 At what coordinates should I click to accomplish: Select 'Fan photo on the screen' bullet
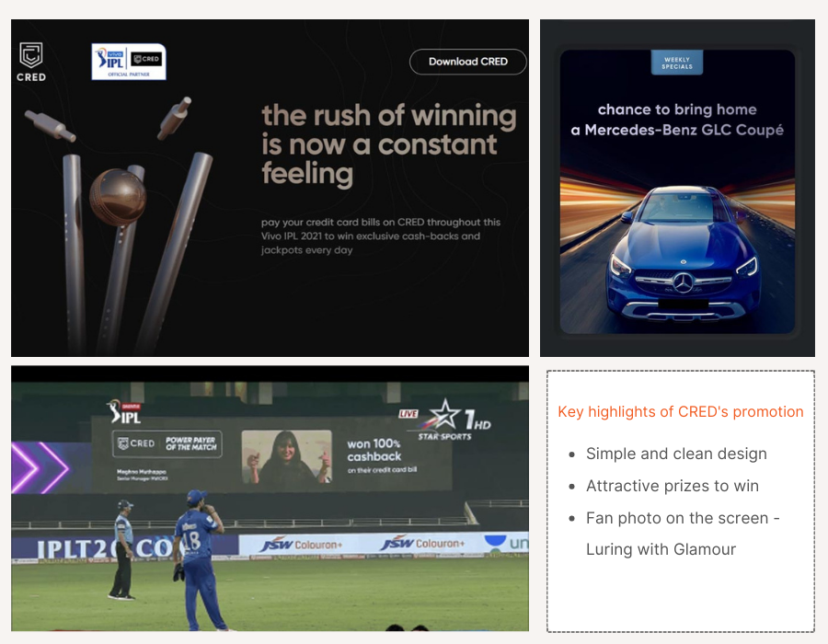click(x=683, y=534)
